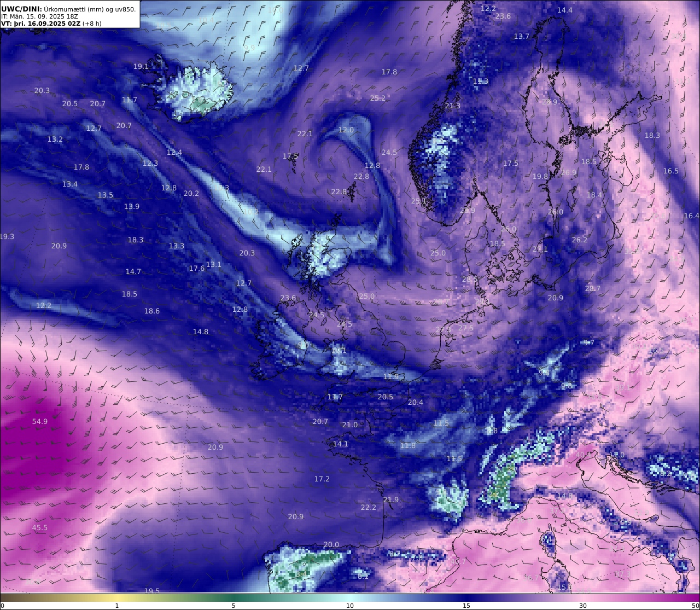Click the 21.0 value on the map
The height and width of the screenshot is (610, 700).
[x=350, y=425]
